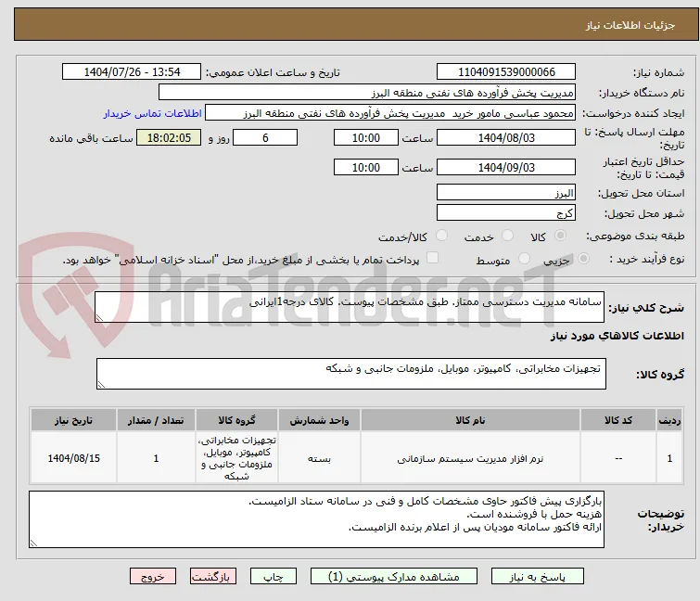
Task: Click the response deadline date 1404/08/03
Action: tap(506, 137)
